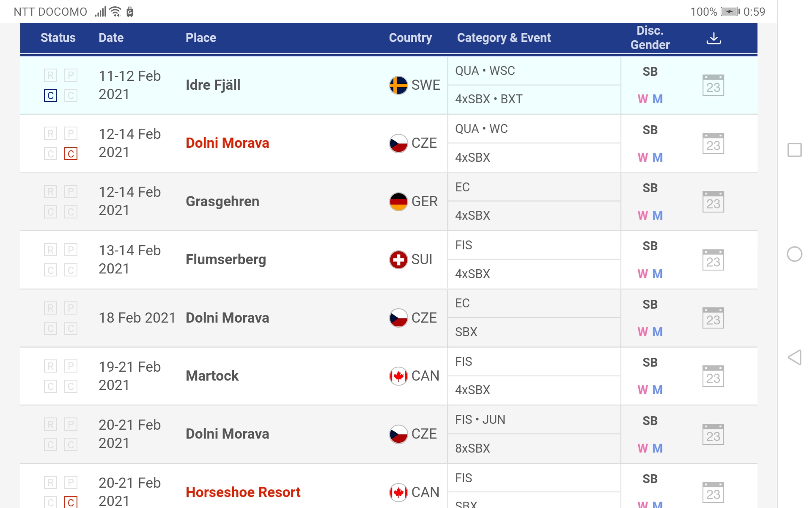812x508 pixels.
Task: Open calendar icon for Martock event
Action: coord(713,376)
